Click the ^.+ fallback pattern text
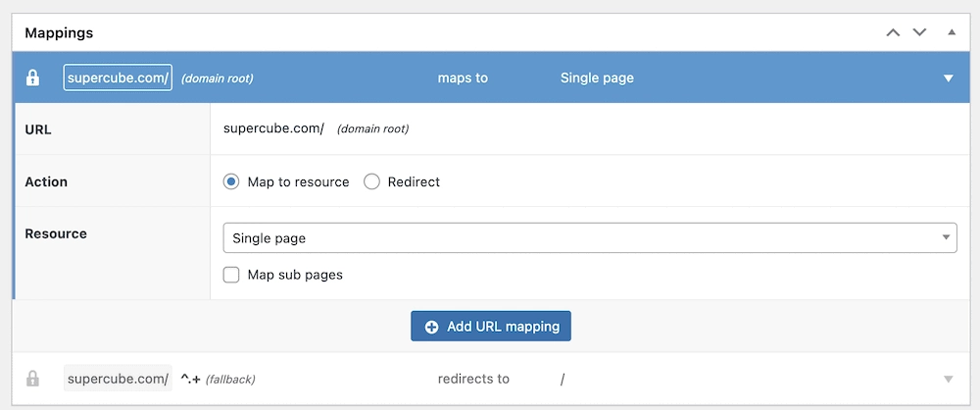Viewport: 980px width, 410px height. point(191,380)
